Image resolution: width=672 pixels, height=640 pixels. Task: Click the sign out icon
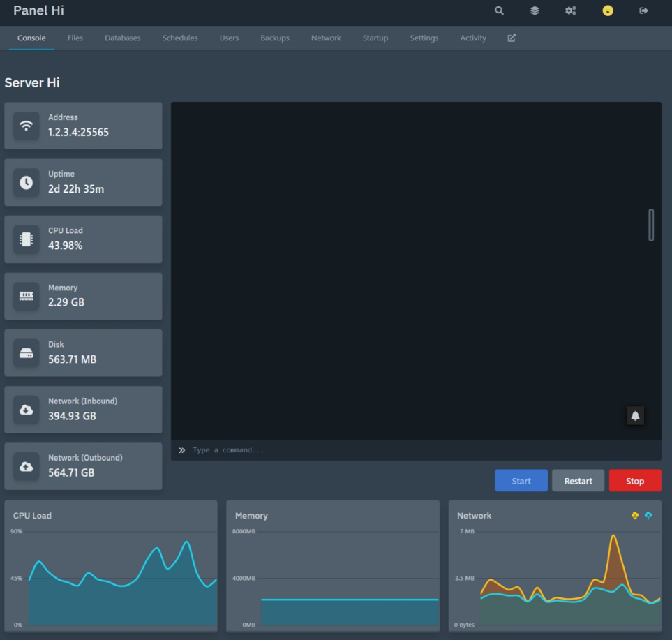[643, 10]
